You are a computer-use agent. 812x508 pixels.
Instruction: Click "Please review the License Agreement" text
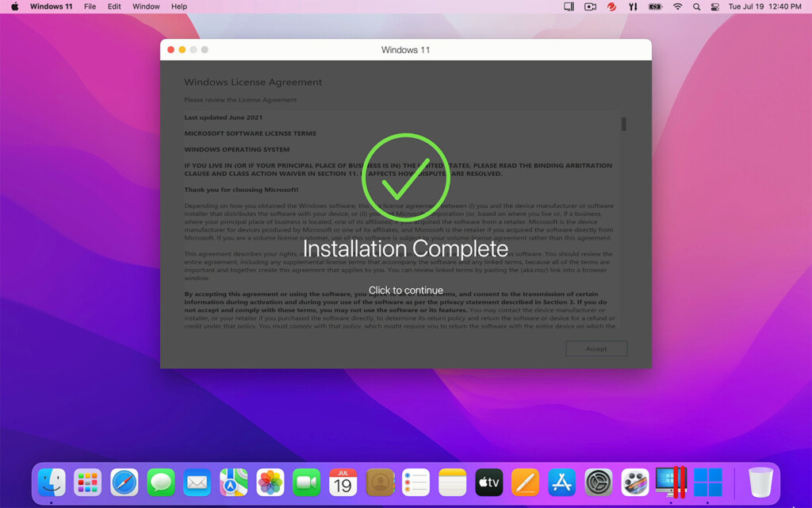click(x=240, y=100)
